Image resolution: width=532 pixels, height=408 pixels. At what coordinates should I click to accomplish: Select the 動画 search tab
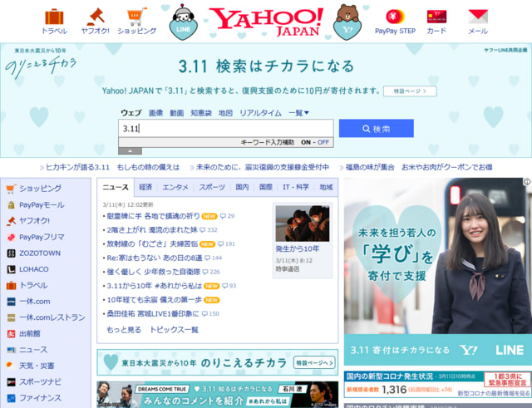tap(177, 113)
